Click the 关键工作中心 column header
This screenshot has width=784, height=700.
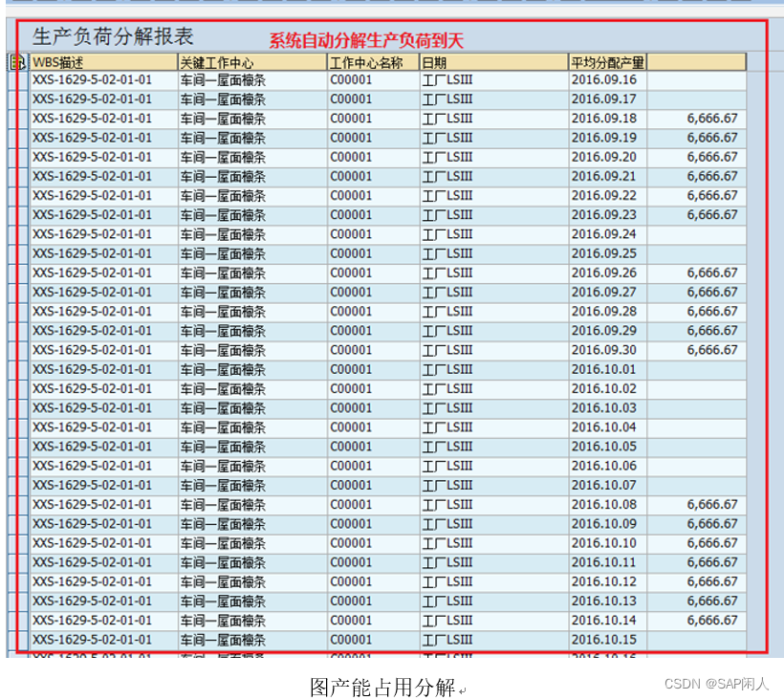click(x=252, y=62)
